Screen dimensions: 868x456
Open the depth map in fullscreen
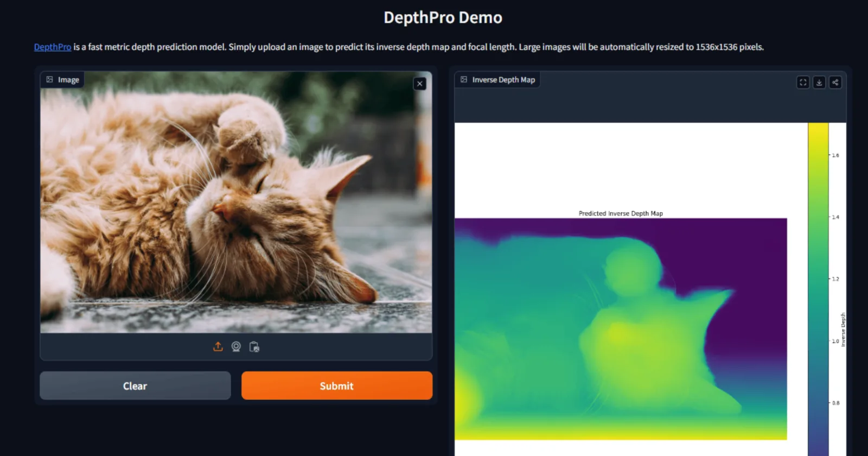tap(803, 82)
